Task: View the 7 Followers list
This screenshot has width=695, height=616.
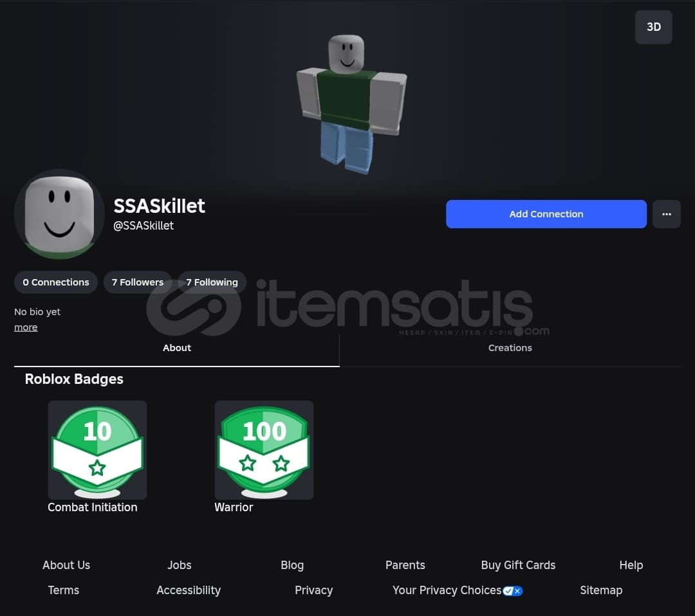Action: pyautogui.click(x=138, y=282)
